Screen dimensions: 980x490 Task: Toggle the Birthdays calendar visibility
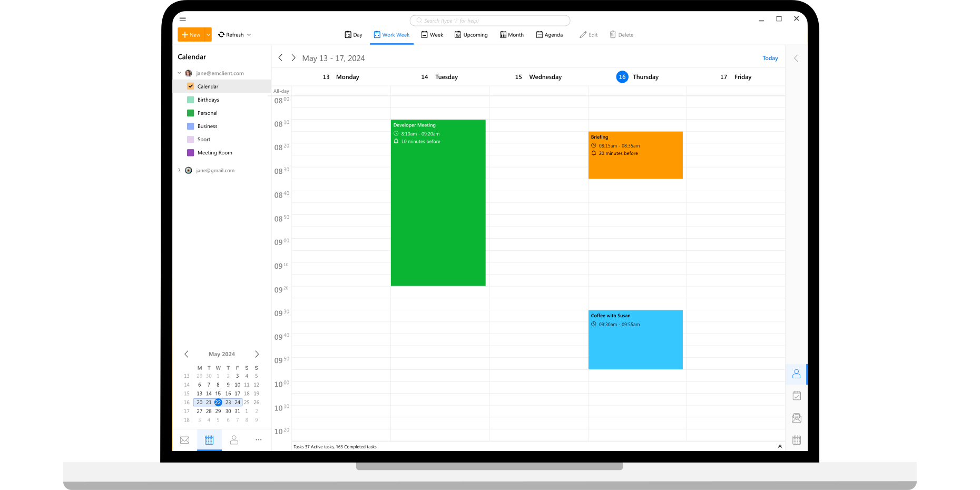click(x=191, y=100)
